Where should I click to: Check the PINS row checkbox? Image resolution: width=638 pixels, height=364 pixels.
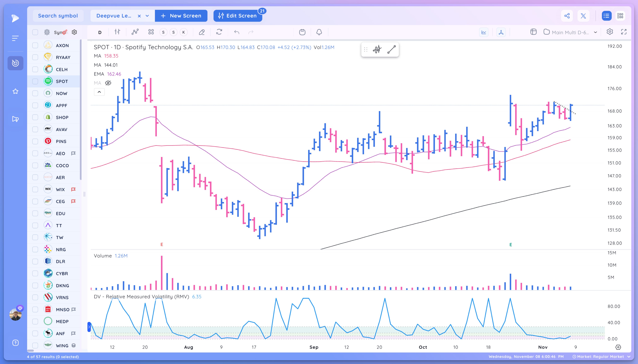coord(35,141)
